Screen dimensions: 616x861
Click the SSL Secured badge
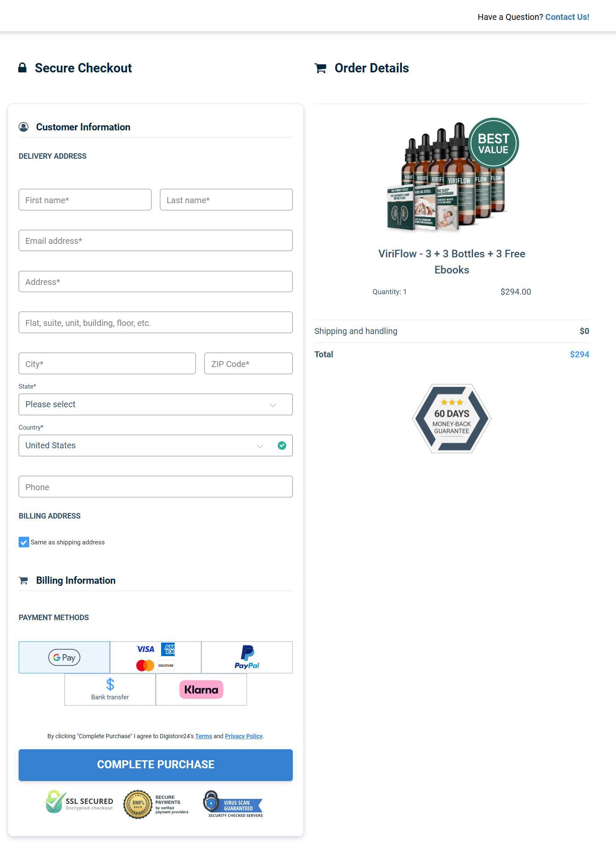point(80,802)
